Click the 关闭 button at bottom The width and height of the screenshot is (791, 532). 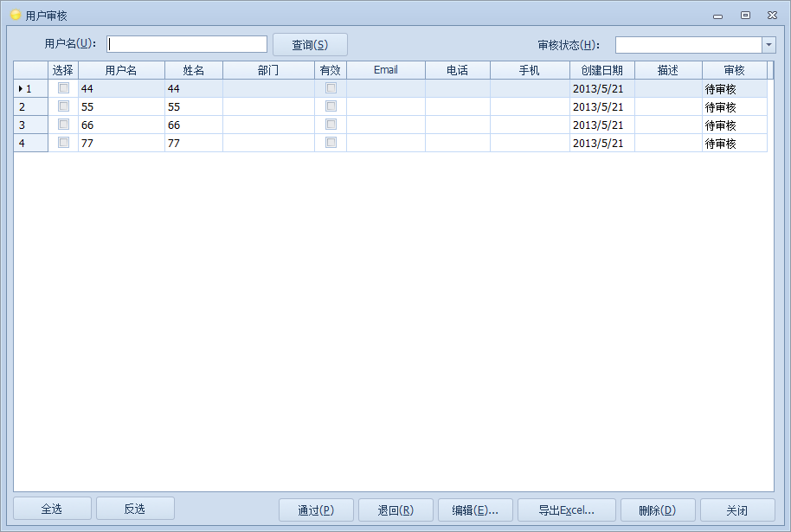point(737,510)
